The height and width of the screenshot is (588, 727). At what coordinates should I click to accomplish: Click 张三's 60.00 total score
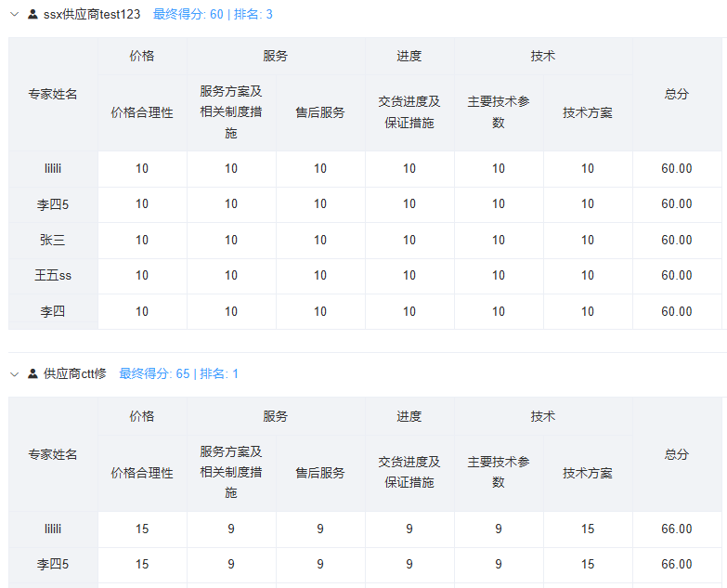pyautogui.click(x=677, y=240)
